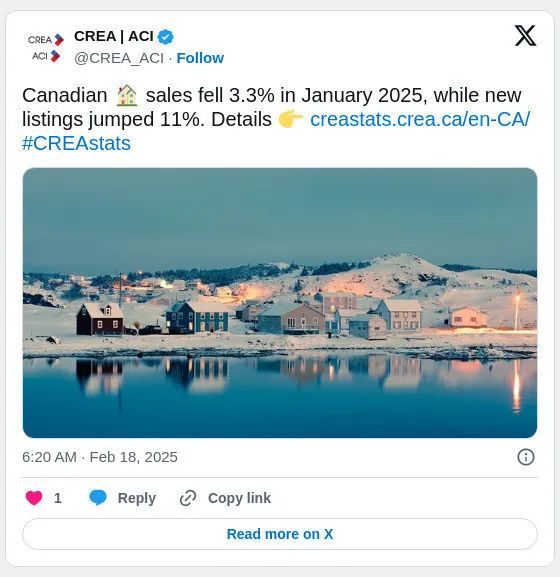Click the like count number 1
The width and height of the screenshot is (560, 577).
tap(58, 498)
